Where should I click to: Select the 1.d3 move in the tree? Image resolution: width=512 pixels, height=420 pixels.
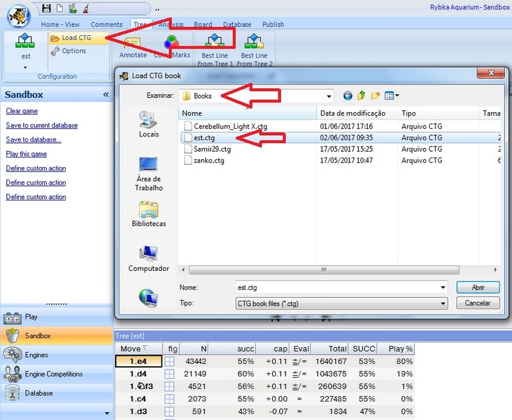(138, 412)
